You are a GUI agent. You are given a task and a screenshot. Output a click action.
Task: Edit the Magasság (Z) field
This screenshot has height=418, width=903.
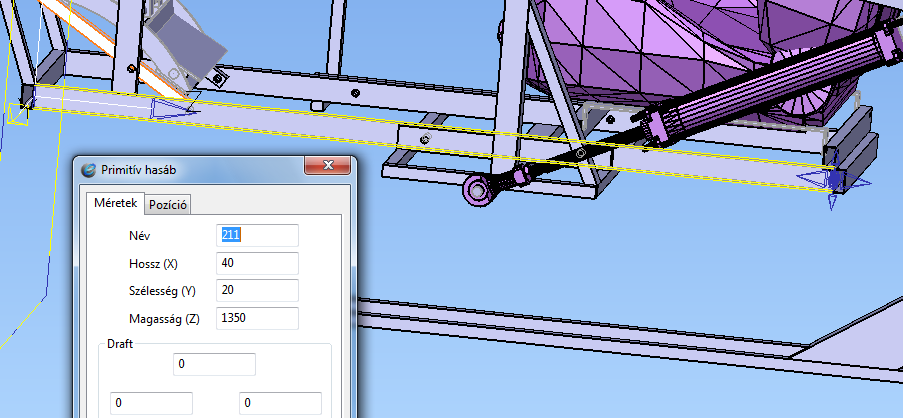[258, 319]
